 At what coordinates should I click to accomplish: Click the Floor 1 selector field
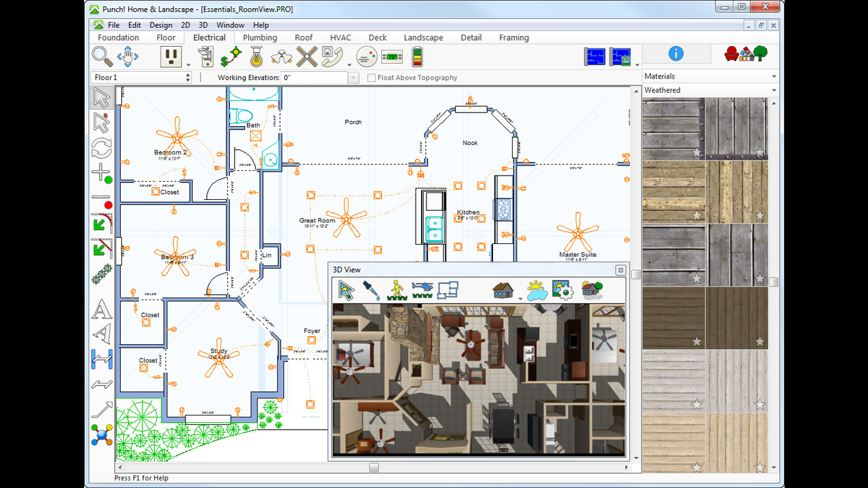point(136,77)
